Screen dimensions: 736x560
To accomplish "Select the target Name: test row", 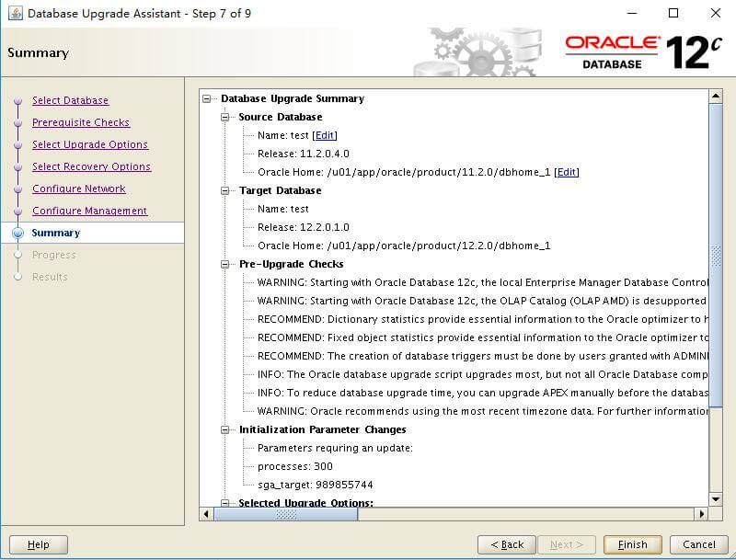I will (x=283, y=209).
